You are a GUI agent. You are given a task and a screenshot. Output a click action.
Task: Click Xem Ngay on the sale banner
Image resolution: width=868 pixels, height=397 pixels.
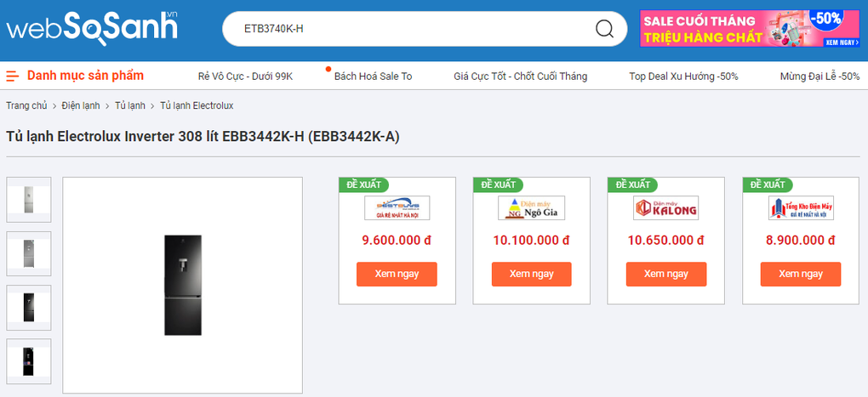click(842, 42)
